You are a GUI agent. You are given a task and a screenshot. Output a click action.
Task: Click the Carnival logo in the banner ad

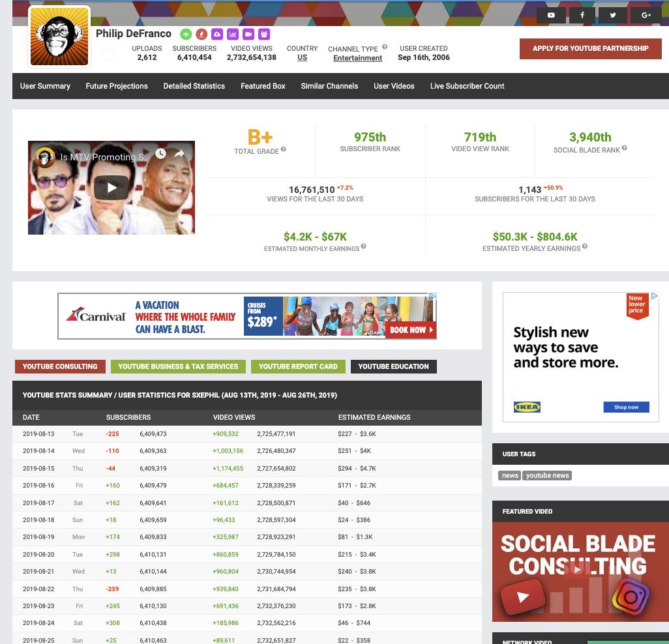(96, 315)
